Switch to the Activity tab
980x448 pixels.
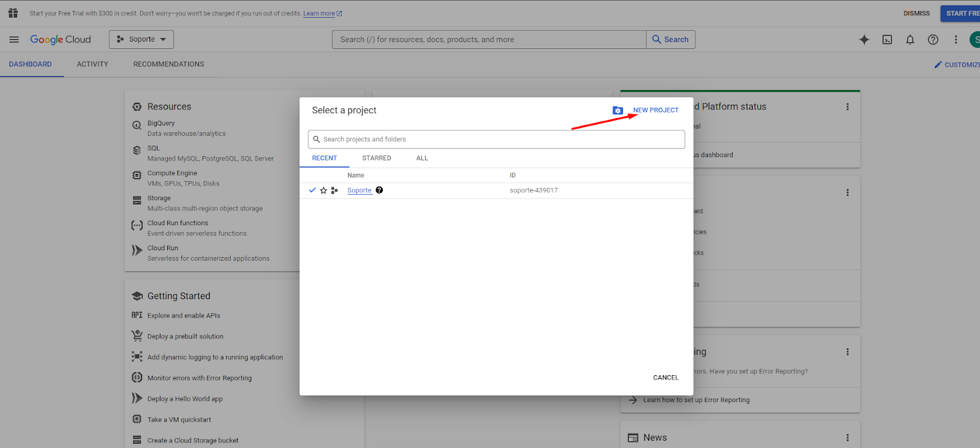92,64
